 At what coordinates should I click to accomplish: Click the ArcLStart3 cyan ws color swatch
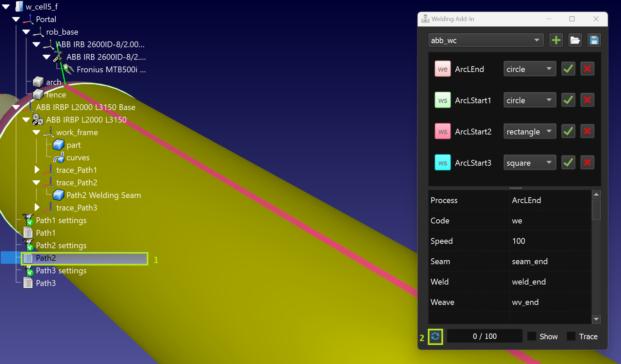tap(442, 163)
